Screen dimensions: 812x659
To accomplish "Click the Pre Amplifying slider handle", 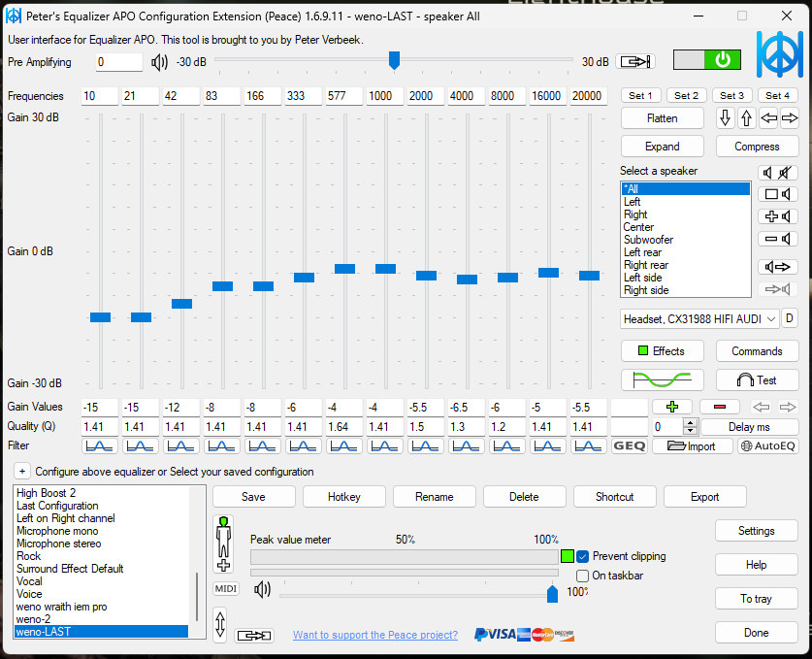I will (x=394, y=61).
